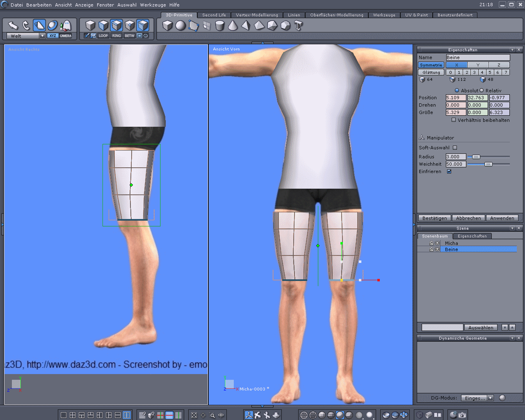Click the down arrow beside Auswählen
525x420 pixels.
click(505, 327)
